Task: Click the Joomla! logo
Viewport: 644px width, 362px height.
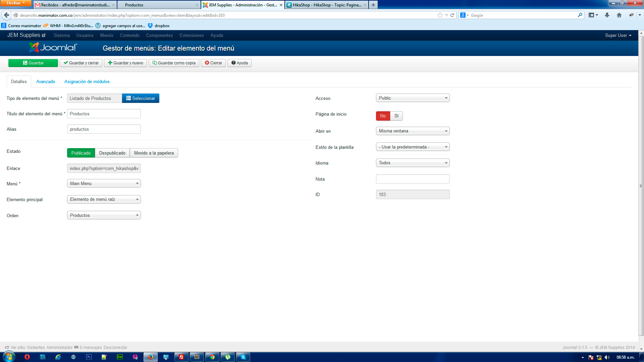Action: (53, 48)
